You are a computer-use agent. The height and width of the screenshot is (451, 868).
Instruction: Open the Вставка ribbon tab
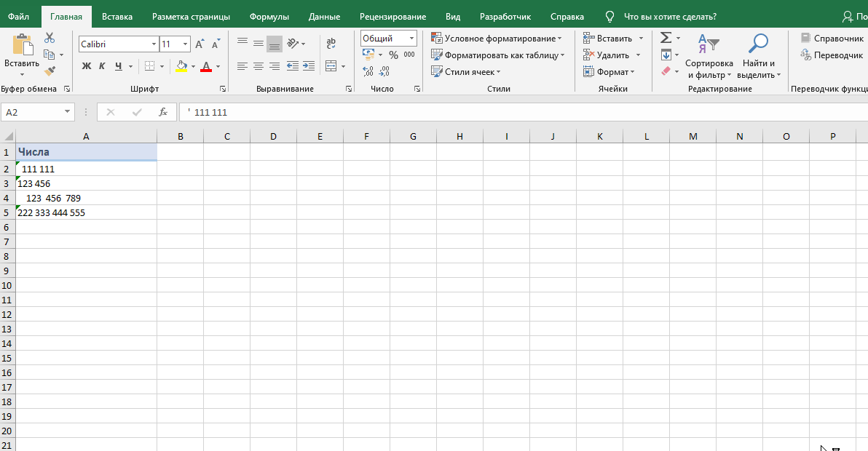(117, 16)
